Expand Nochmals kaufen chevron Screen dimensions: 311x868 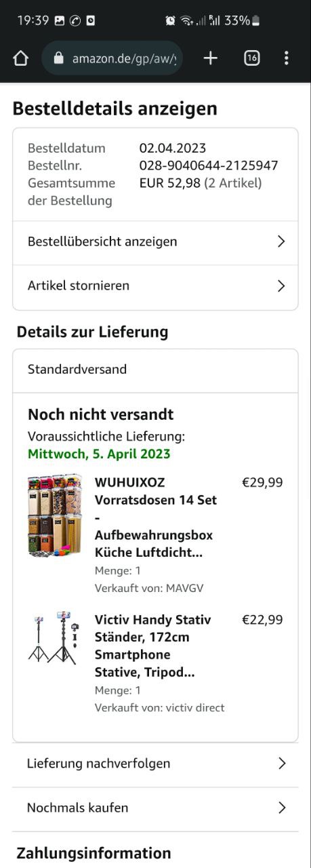pos(282,808)
